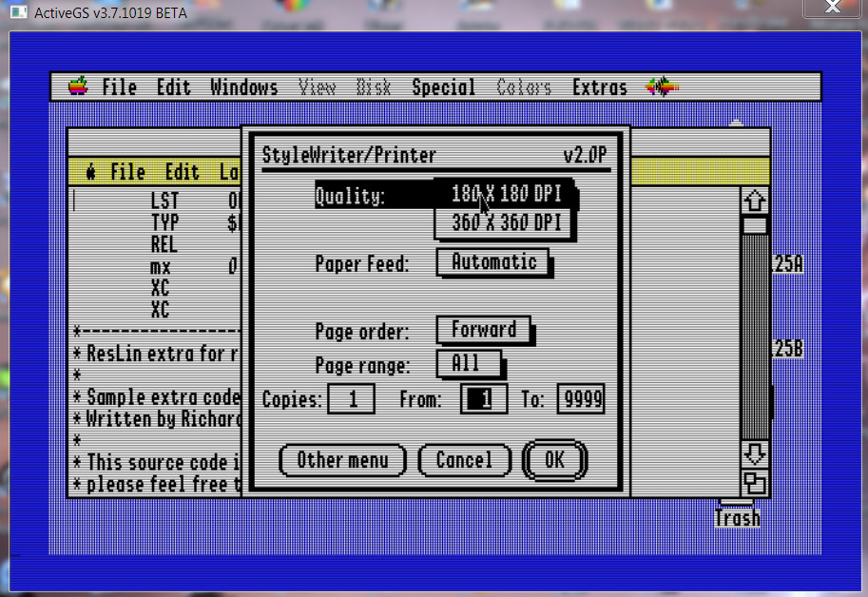Select the Trash icon on the desktop

pos(737,513)
